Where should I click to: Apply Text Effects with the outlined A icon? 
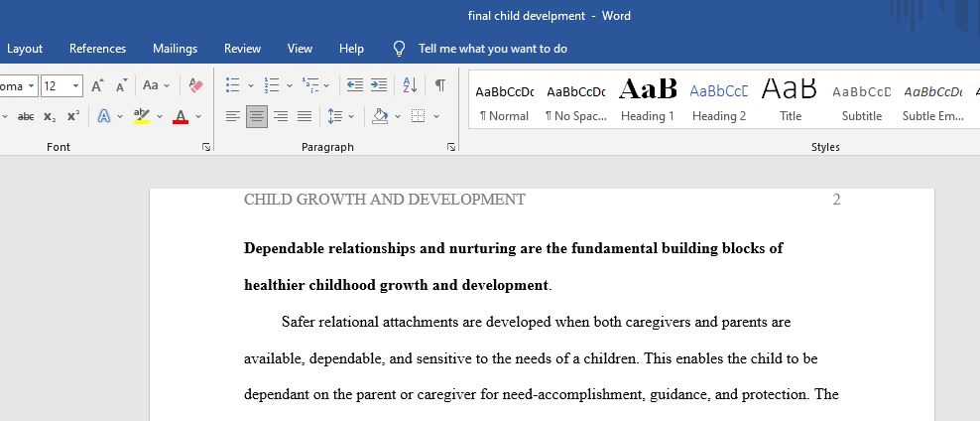pyautogui.click(x=104, y=116)
